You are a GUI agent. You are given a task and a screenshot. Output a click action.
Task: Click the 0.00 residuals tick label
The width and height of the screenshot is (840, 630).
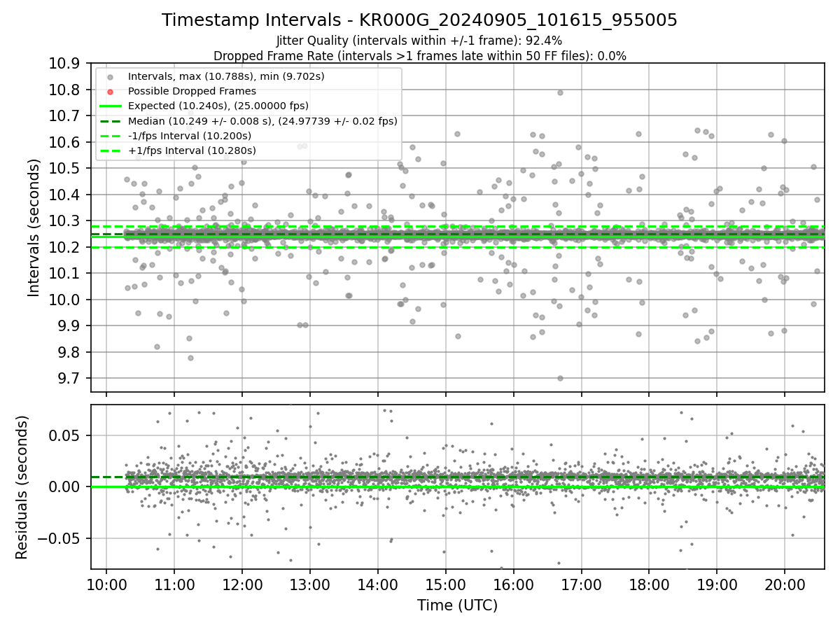(x=65, y=487)
